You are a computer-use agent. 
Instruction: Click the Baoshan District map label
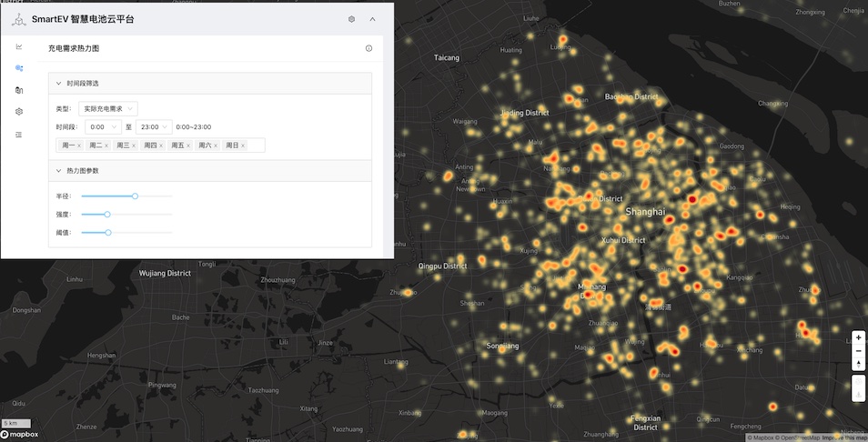(x=631, y=96)
